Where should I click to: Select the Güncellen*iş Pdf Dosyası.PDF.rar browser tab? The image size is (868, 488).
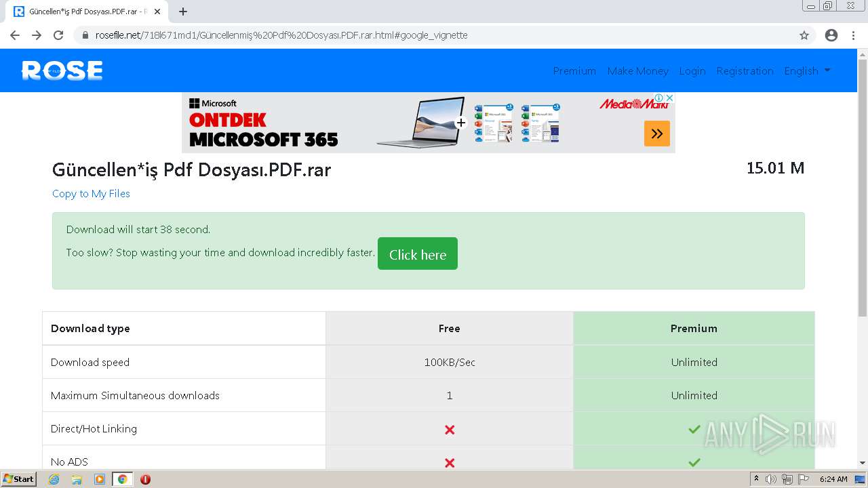coord(85,12)
